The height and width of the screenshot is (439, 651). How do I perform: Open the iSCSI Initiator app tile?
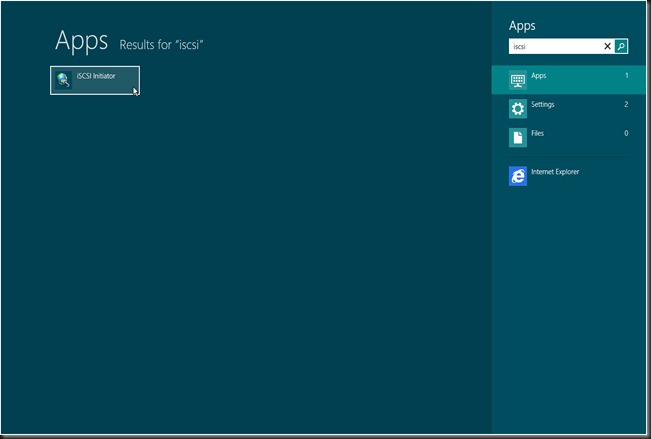[95, 80]
